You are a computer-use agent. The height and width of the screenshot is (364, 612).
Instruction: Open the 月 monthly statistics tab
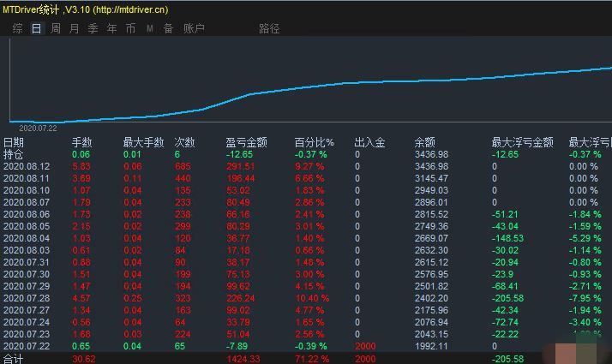pyautogui.click(x=75, y=28)
